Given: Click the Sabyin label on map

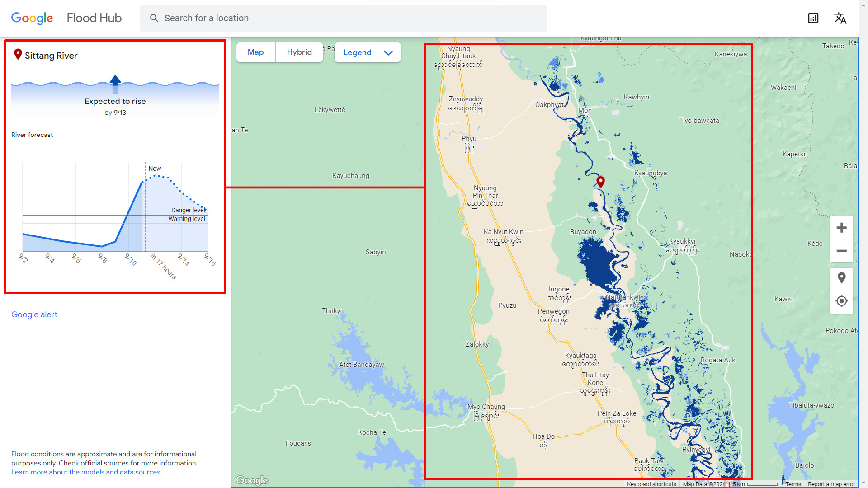Looking at the screenshot, I should click(376, 252).
